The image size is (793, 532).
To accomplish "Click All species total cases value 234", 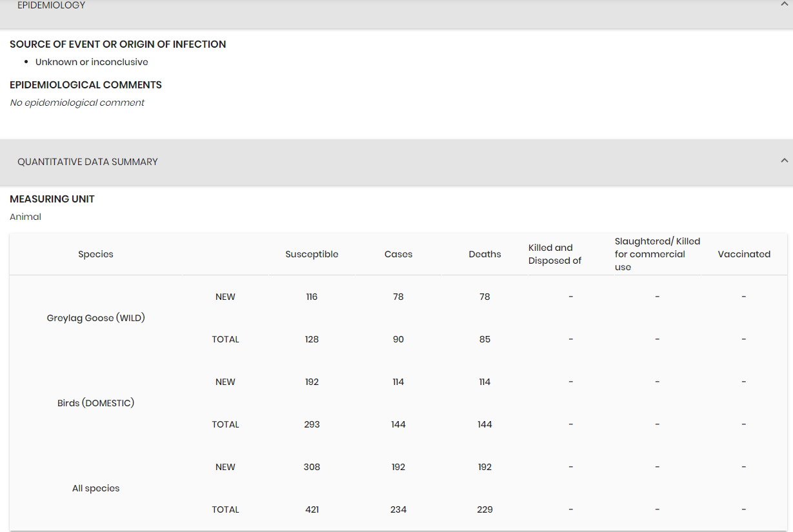I will tap(398, 509).
